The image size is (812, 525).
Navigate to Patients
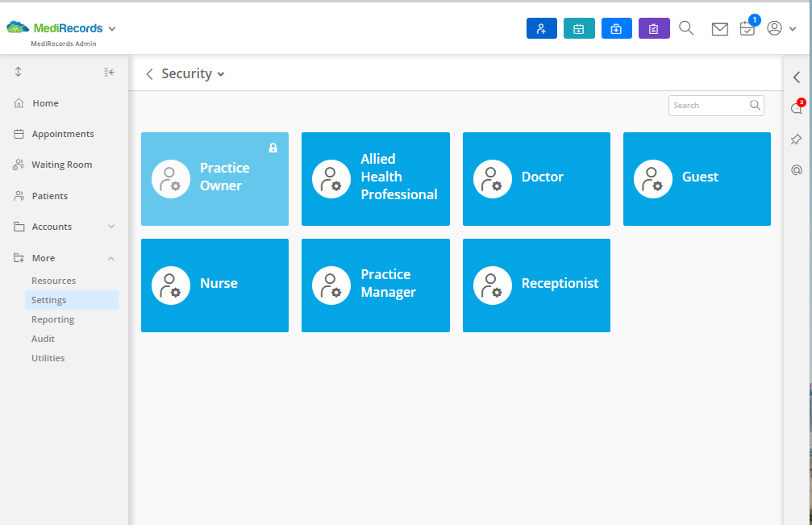tap(50, 196)
